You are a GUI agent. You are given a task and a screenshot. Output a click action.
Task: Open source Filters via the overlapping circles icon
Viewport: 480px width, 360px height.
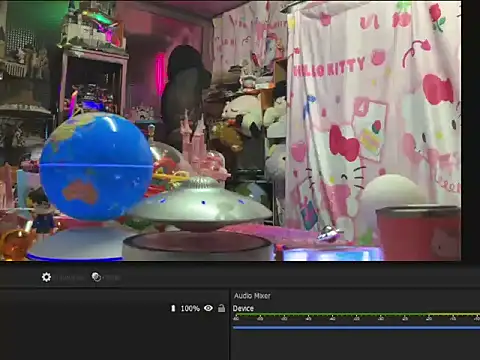tap(96, 277)
